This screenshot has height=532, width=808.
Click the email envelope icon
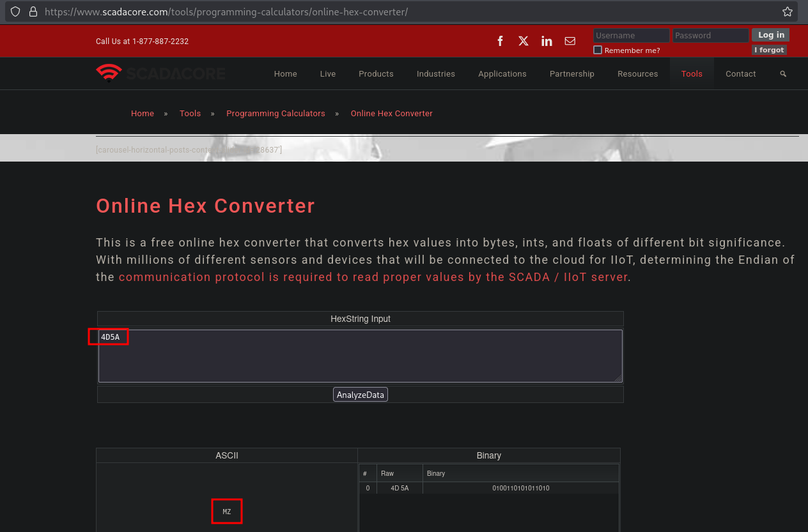coord(570,41)
